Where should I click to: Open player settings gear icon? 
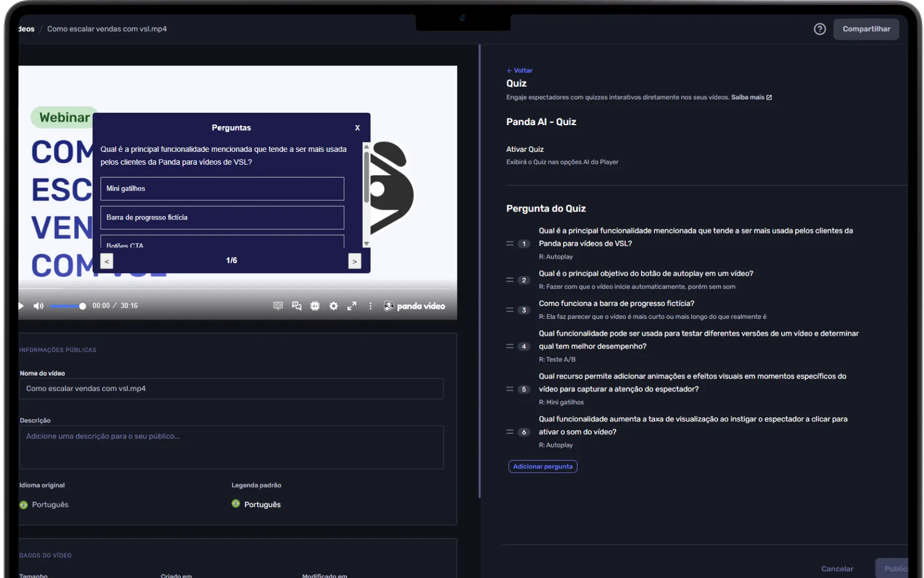click(334, 306)
